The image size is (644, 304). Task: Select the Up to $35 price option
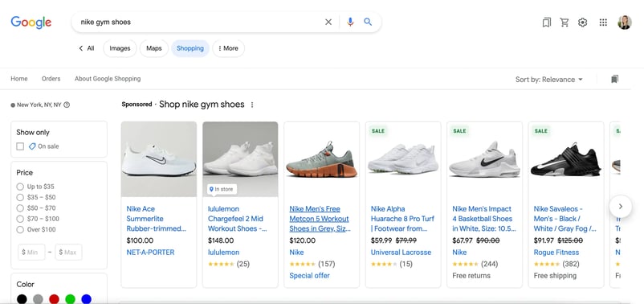point(20,187)
